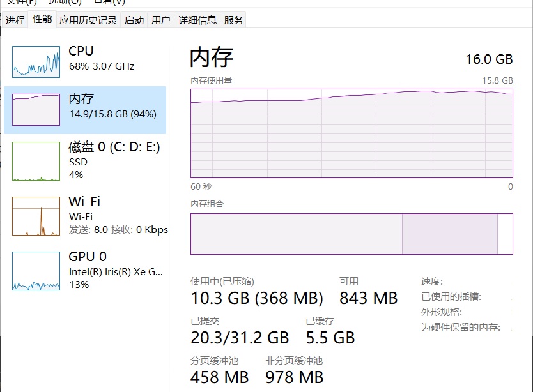Click the disk 0 activity graph icon
The image size is (533, 392).
coord(36,161)
